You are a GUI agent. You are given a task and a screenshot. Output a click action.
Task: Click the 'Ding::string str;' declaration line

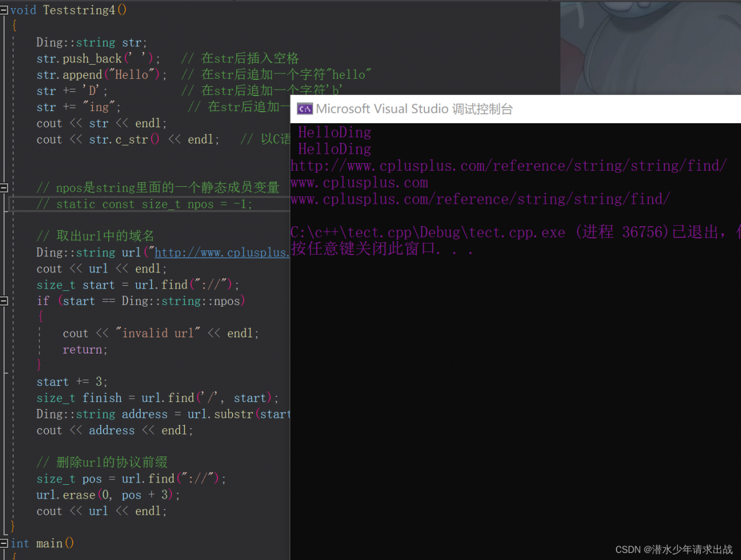pos(91,42)
